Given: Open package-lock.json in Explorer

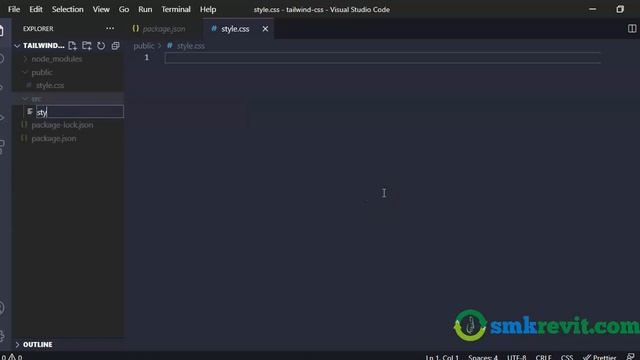Looking at the screenshot, I should pyautogui.click(x=62, y=125).
